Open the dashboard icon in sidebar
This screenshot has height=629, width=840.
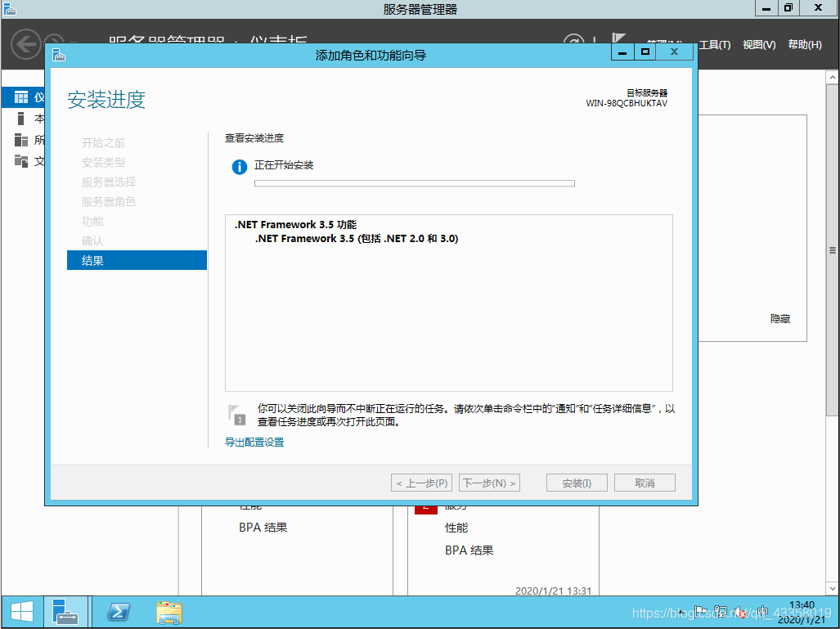(x=21, y=97)
